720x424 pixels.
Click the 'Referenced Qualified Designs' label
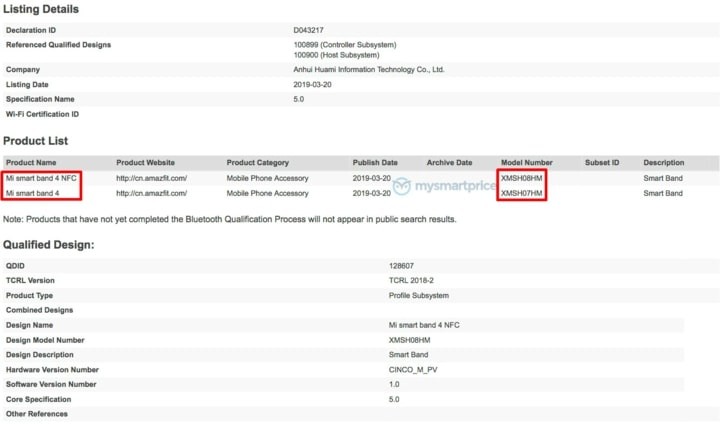click(58, 45)
